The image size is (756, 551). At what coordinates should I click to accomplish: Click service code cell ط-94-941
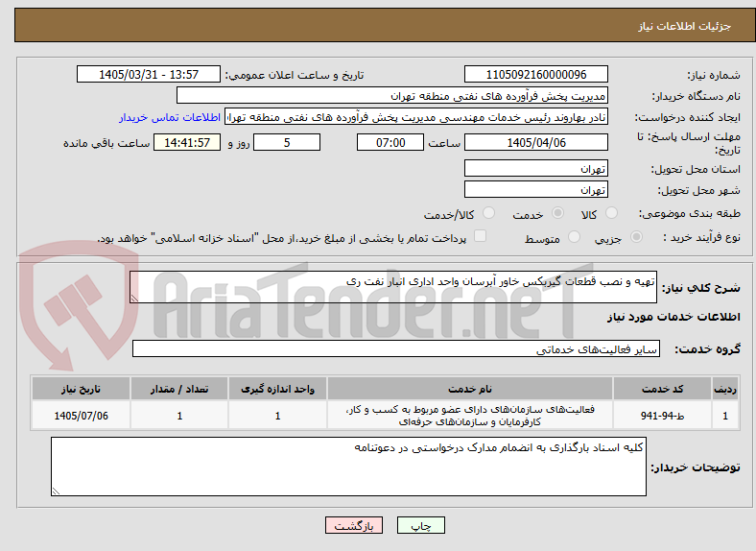click(x=663, y=416)
